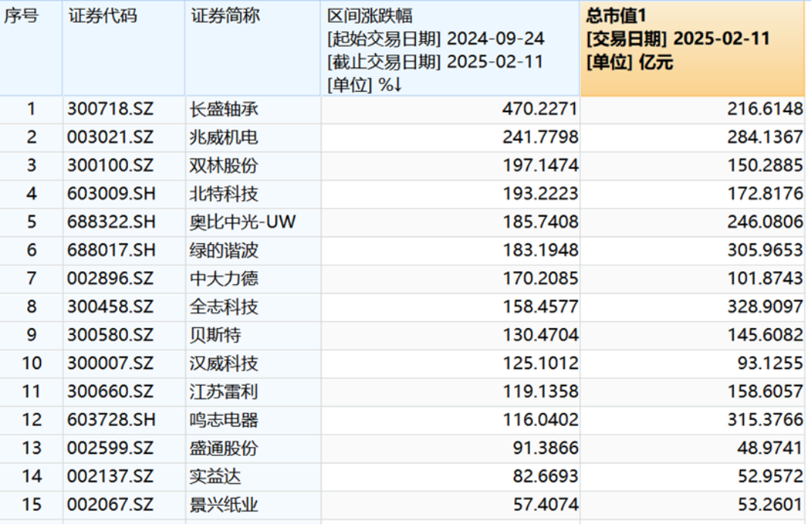Click stock code 688017.SH
Viewport: 812px width, 525px height.
point(111,250)
